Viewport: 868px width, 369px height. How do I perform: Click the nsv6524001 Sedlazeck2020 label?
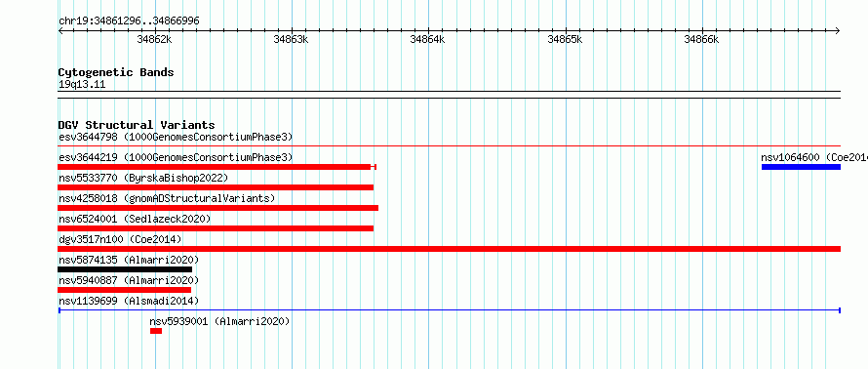(135, 219)
